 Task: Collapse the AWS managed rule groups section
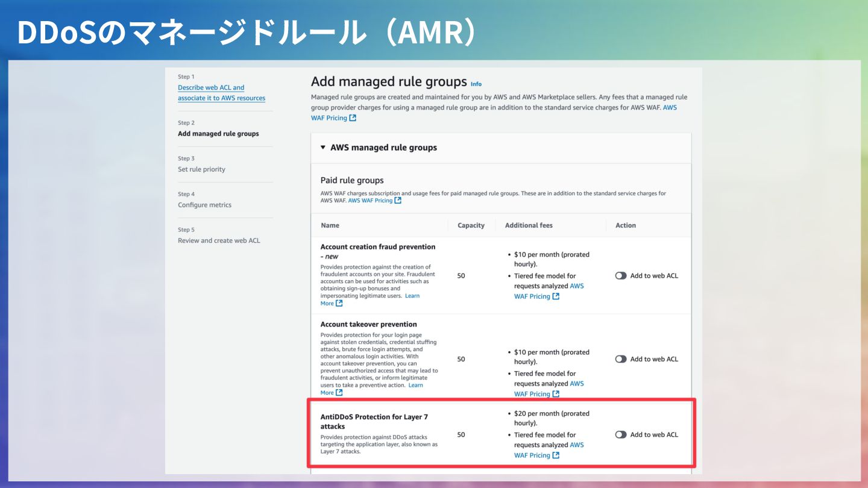[x=323, y=147]
